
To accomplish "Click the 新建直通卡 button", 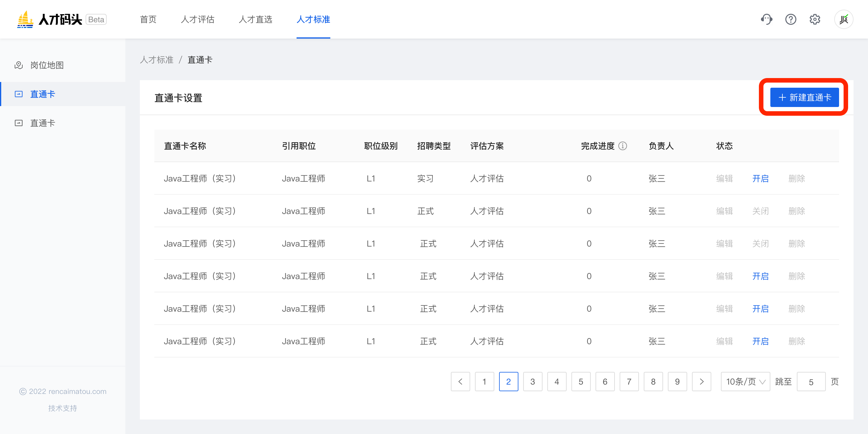I will click(804, 97).
